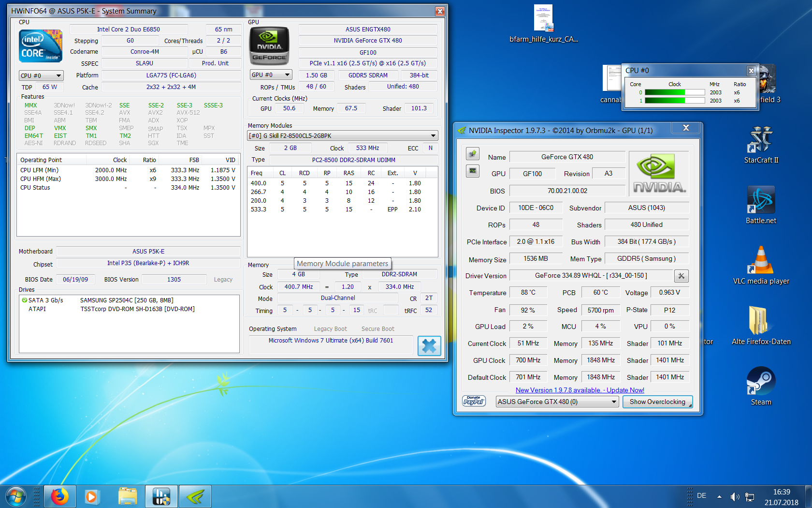Click the green check SATA drive icon

pyautogui.click(x=24, y=300)
